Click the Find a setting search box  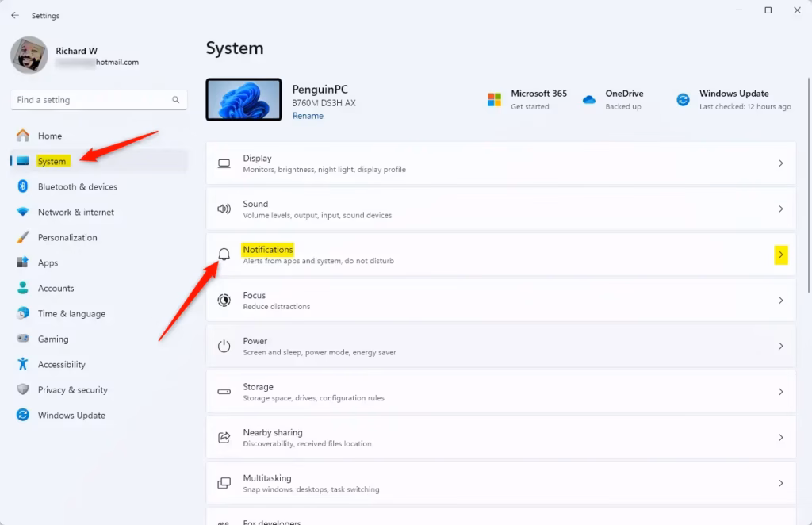tap(99, 100)
